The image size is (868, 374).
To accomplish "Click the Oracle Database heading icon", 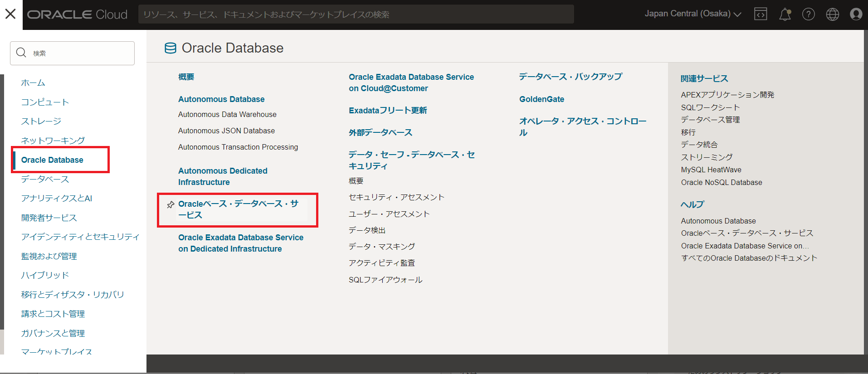I will coord(171,48).
